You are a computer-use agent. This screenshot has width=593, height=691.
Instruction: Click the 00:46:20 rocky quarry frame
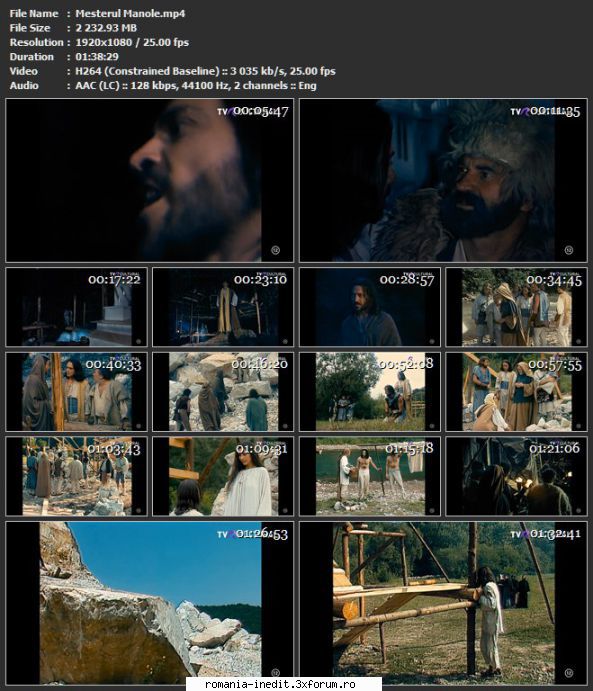point(223,391)
